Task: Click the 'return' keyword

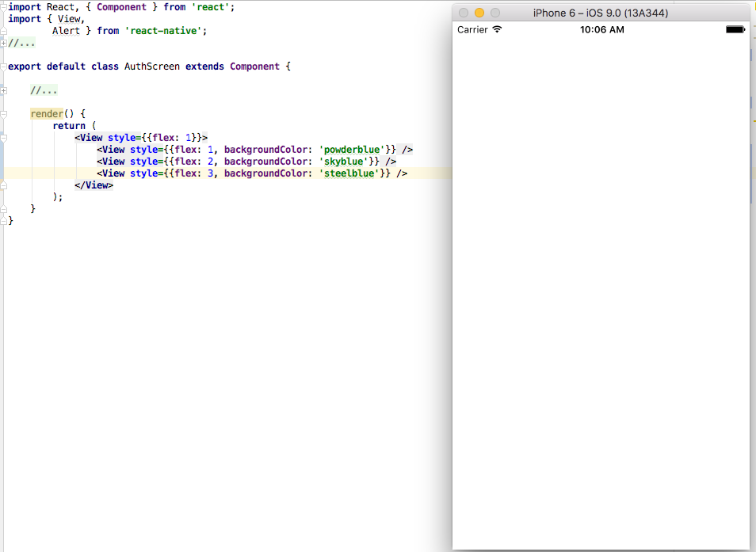Action: 69,126
